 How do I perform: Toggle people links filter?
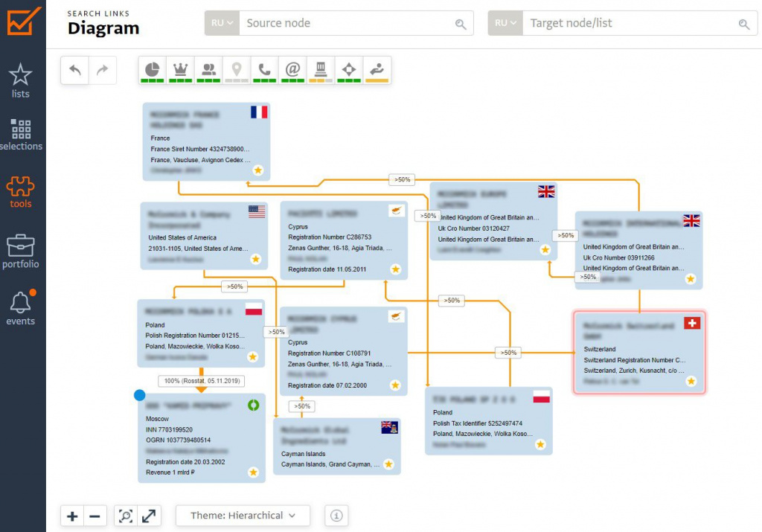pyautogui.click(x=208, y=71)
